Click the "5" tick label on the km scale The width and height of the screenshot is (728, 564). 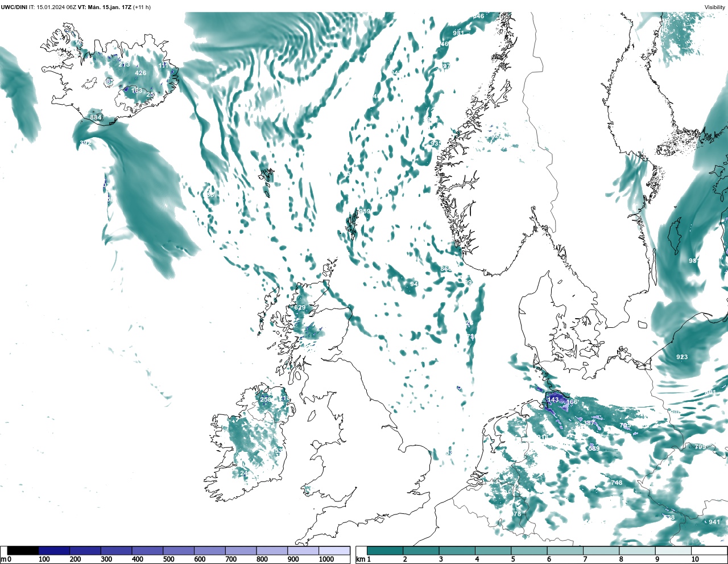tap(513, 559)
